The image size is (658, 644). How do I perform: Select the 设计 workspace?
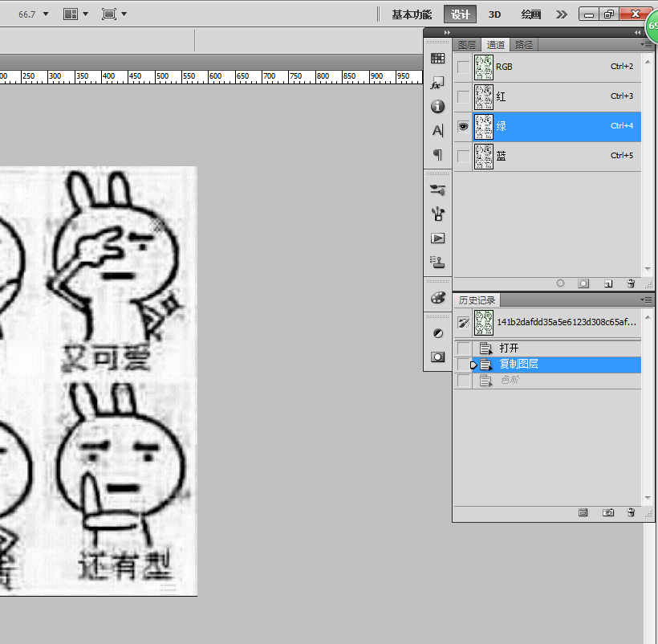tap(460, 14)
